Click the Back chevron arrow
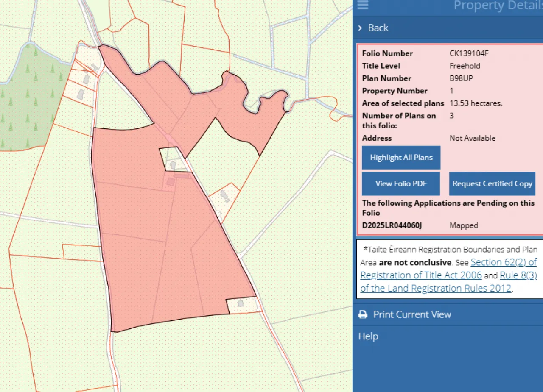Image resolution: width=543 pixels, height=392 pixels. point(360,28)
